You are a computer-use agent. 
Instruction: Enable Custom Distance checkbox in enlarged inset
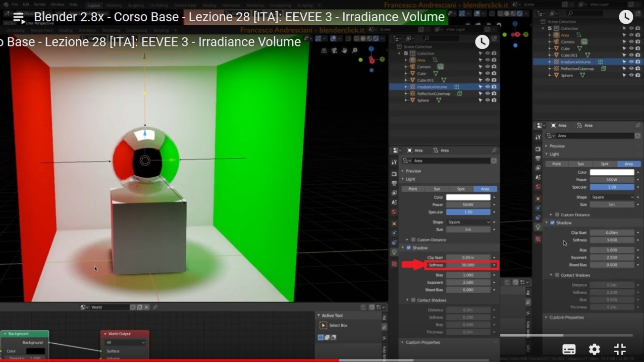pos(414,240)
